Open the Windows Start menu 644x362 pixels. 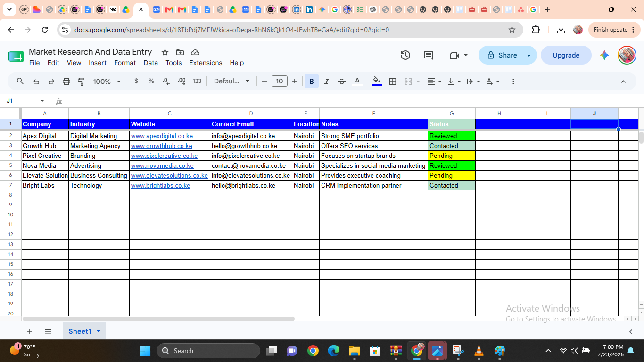point(145,351)
